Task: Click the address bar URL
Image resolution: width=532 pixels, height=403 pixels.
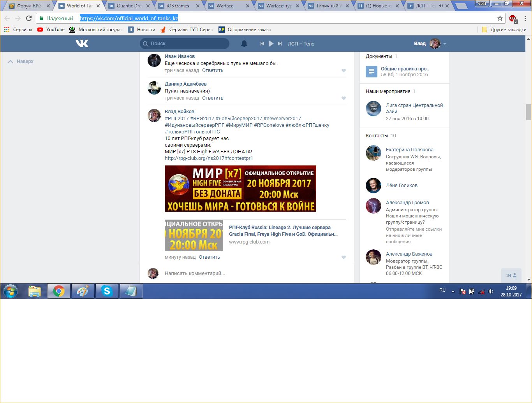Action: click(129, 18)
